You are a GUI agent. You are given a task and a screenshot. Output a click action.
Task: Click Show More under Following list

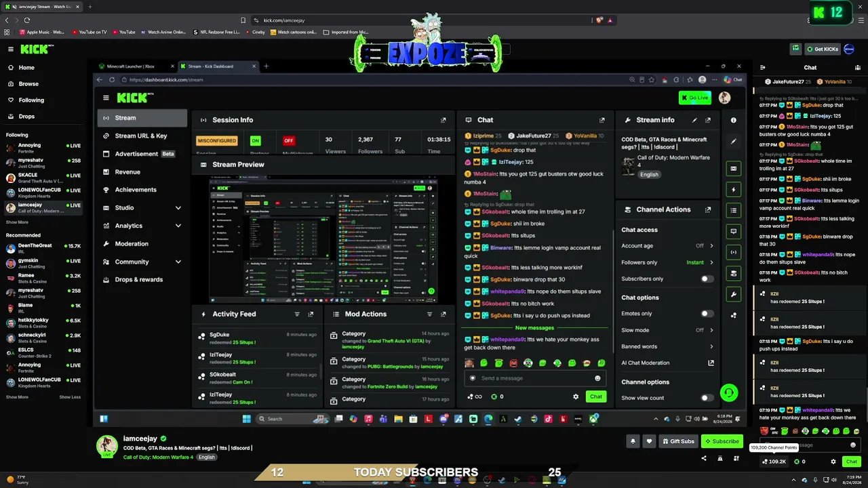pyautogui.click(x=17, y=222)
